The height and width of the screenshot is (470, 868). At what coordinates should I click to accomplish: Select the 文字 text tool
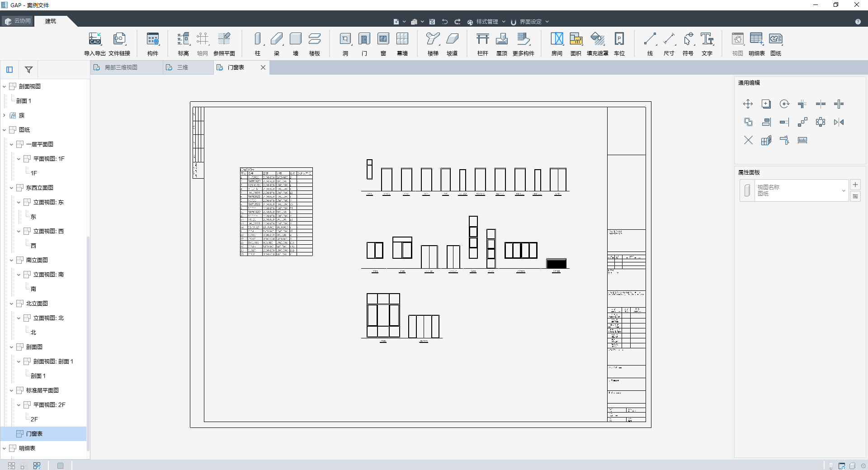click(707, 44)
